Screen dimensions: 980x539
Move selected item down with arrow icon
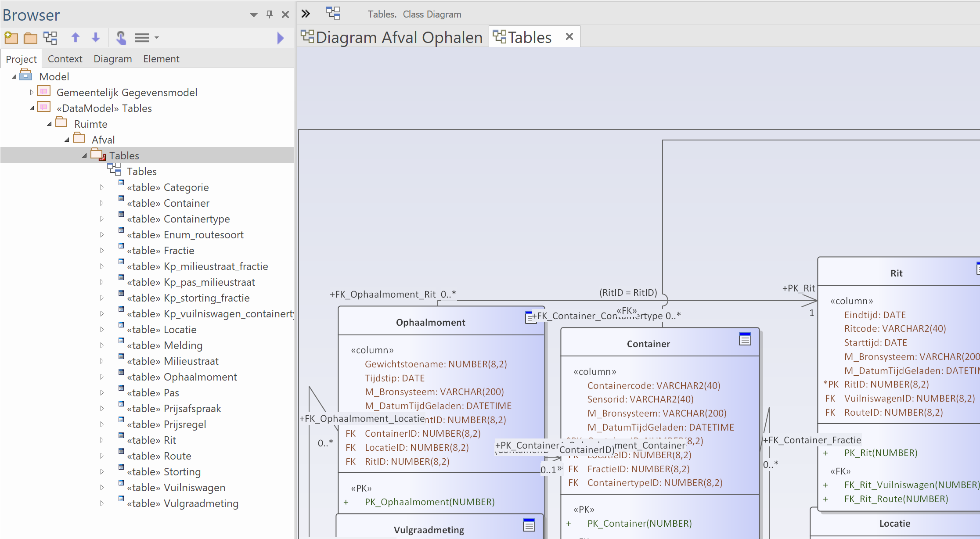tap(96, 38)
